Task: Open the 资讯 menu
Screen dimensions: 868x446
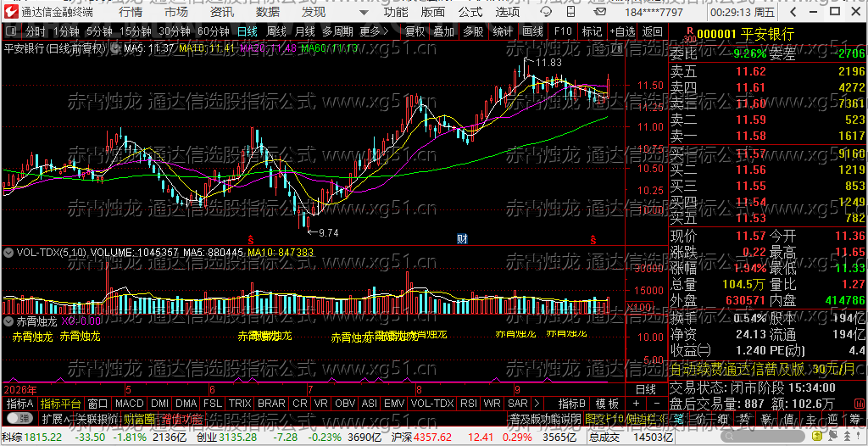Action: (222, 12)
